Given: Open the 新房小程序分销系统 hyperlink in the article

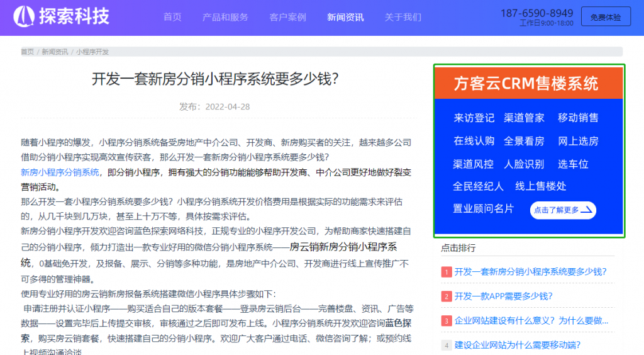Looking at the screenshot, I should (60, 172).
